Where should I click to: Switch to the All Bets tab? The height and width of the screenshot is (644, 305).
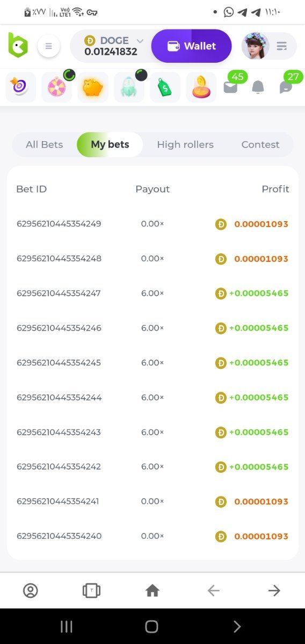pyautogui.click(x=44, y=144)
